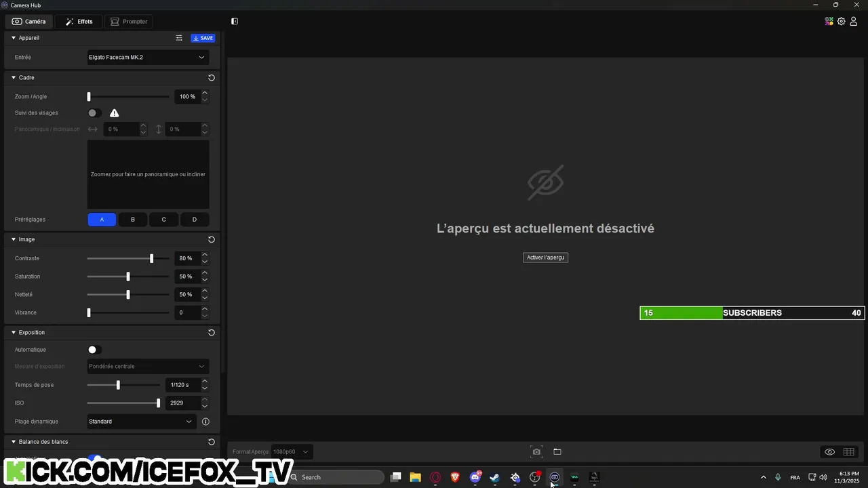
Task: Toggle Automatique exposure switch
Action: point(95,350)
